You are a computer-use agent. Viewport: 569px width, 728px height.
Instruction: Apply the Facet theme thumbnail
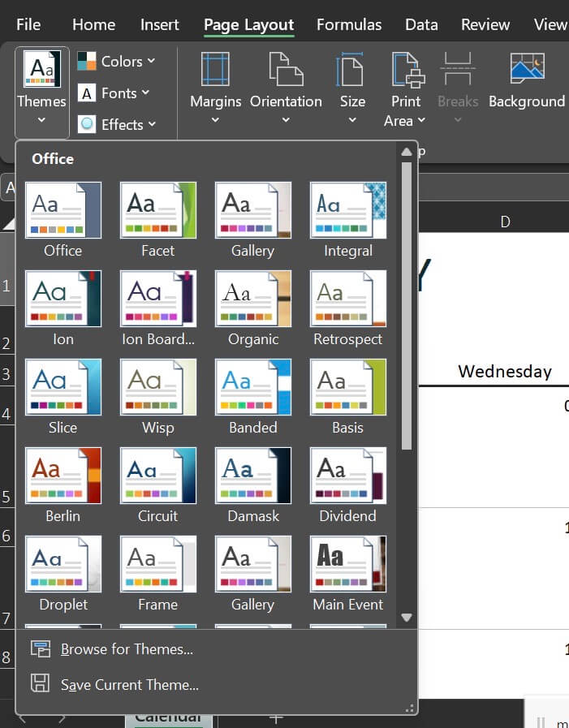pyautogui.click(x=157, y=210)
